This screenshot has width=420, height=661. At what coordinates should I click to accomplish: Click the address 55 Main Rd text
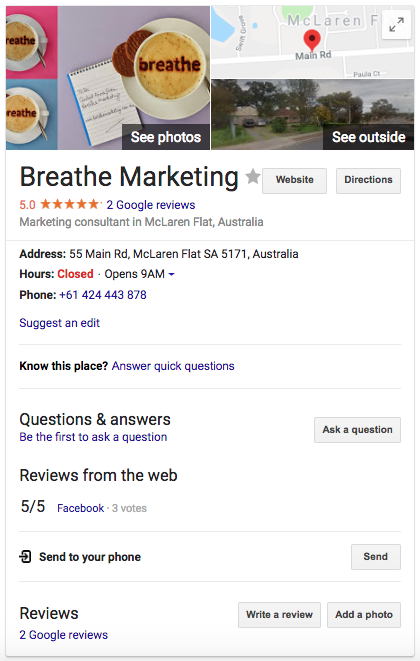click(x=184, y=254)
